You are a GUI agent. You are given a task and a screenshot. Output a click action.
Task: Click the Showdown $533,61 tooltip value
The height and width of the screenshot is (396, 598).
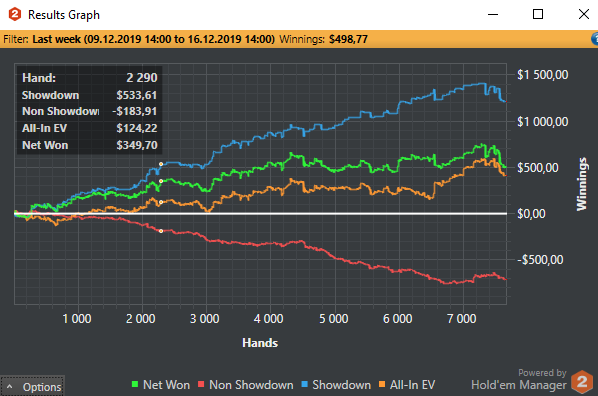pyautogui.click(x=137, y=95)
